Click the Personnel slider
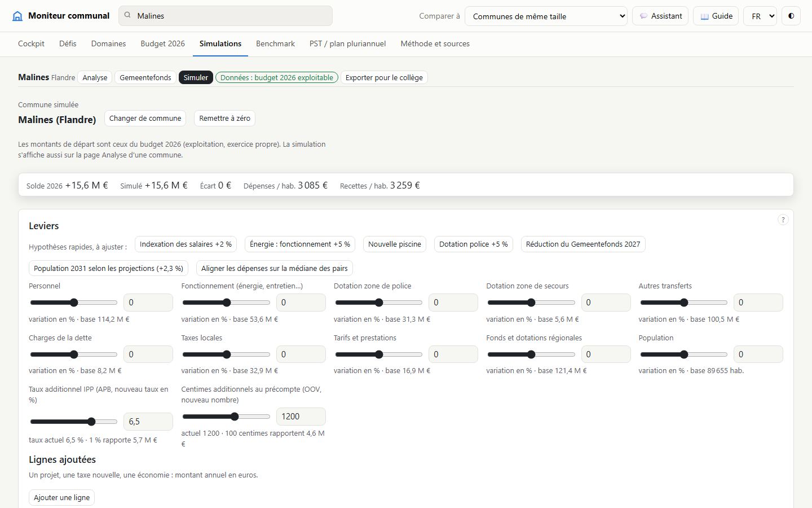 coord(74,303)
